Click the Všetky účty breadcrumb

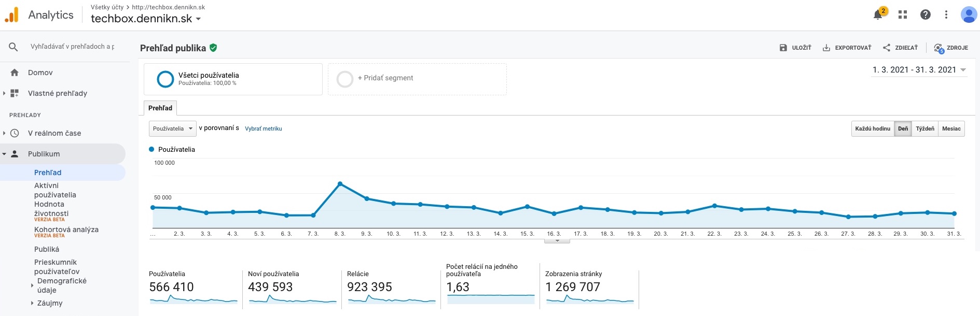[x=107, y=7]
